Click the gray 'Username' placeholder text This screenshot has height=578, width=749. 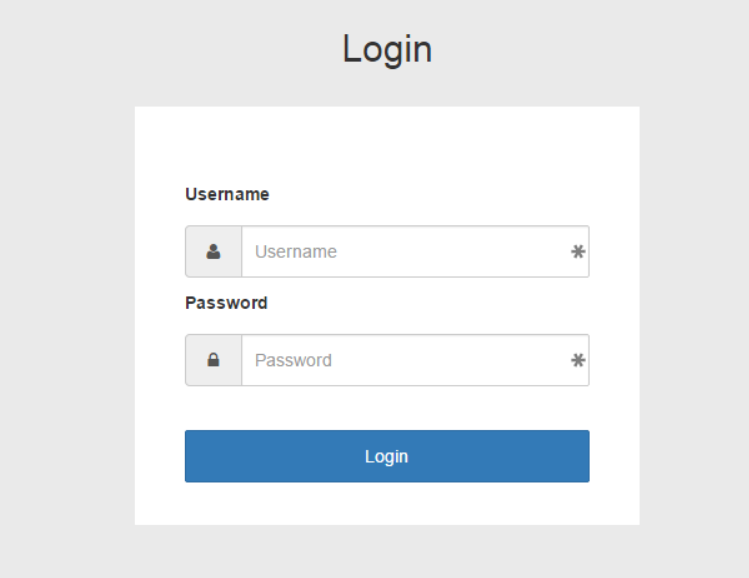coord(296,252)
